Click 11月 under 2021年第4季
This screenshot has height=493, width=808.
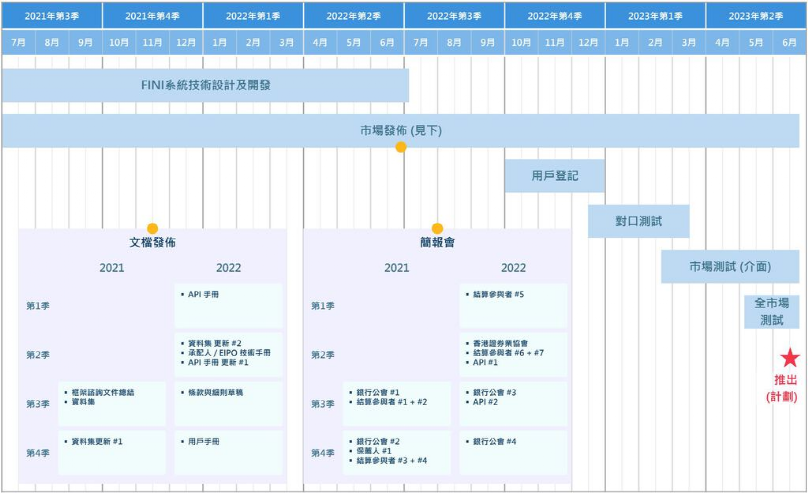153,42
